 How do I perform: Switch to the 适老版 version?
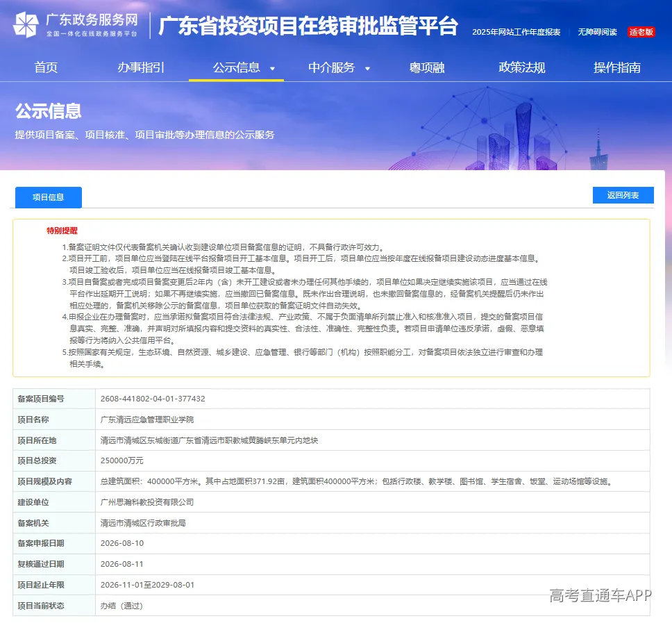[x=641, y=32]
